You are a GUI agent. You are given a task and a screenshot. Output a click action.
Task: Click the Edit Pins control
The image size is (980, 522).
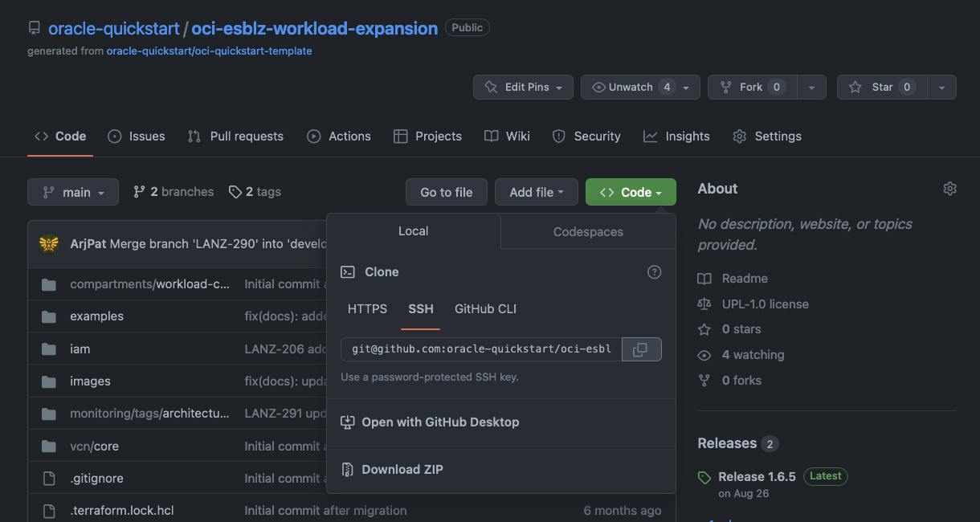[523, 87]
